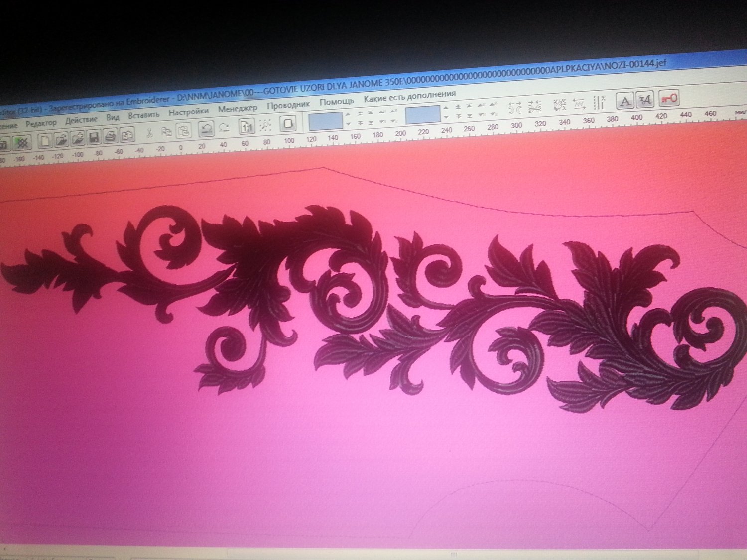The width and height of the screenshot is (747, 560).
Task: Create a new blank design file
Action: [45, 141]
